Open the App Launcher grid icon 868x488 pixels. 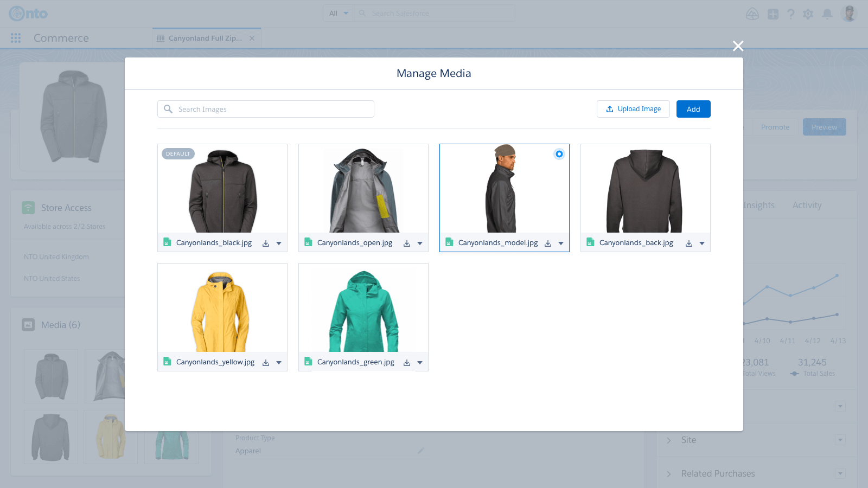[16, 38]
